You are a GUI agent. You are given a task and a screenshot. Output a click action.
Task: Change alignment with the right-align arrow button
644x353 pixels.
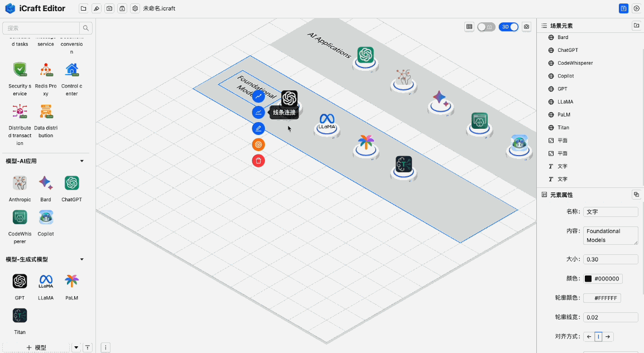(x=608, y=336)
